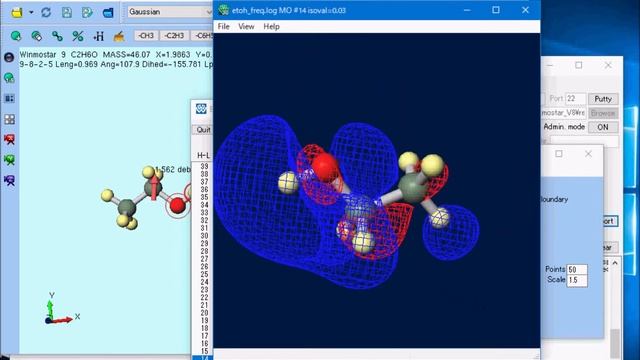Image resolution: width=640 pixels, height=360 pixels.
Task: Click the Points field showing 50
Action: point(577,269)
